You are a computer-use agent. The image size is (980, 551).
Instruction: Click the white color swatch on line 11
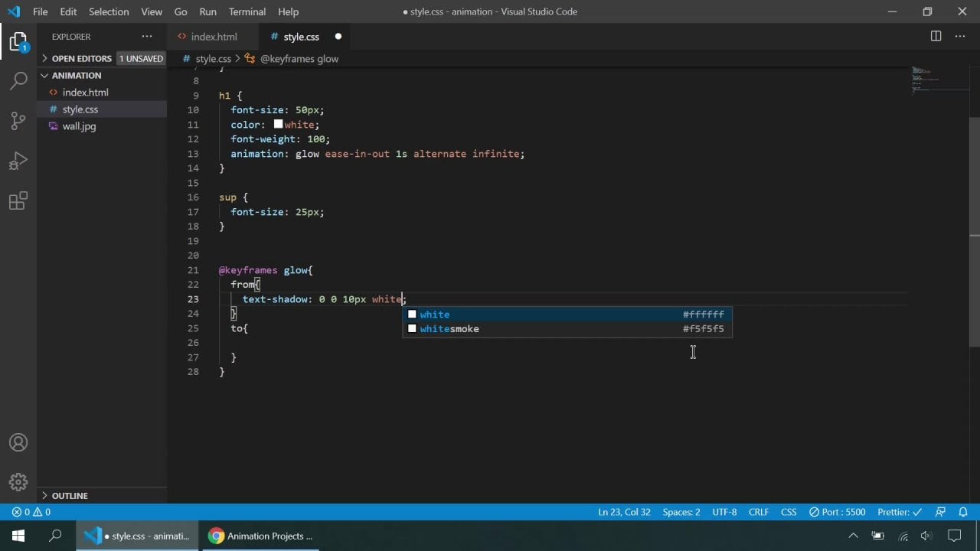pos(278,125)
